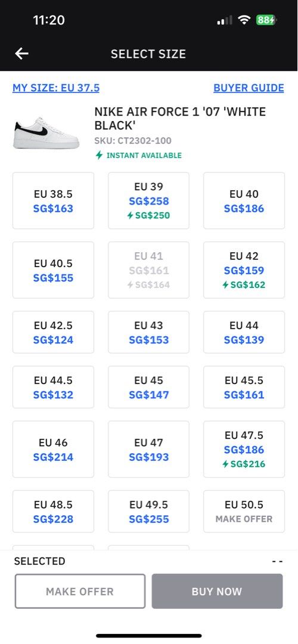Choose size EU 42.5 at SG$124
Image resolution: width=298 pixels, height=644 pixels.
pos(54,332)
